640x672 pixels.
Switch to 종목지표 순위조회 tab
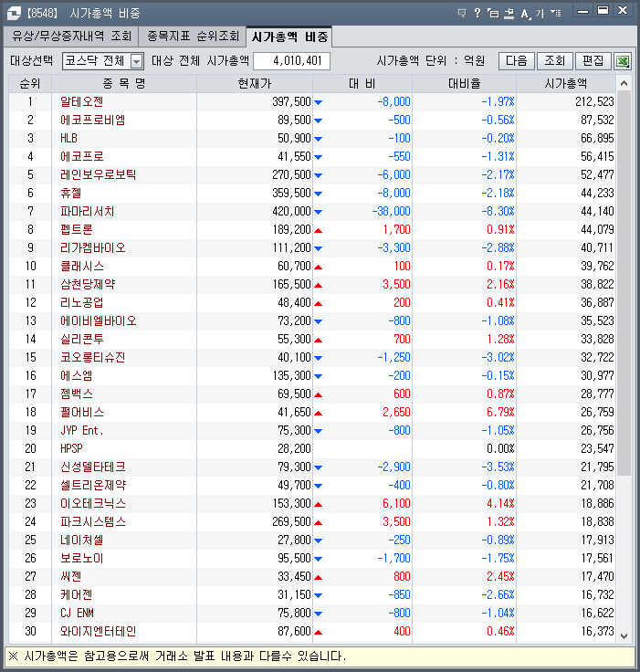click(193, 36)
